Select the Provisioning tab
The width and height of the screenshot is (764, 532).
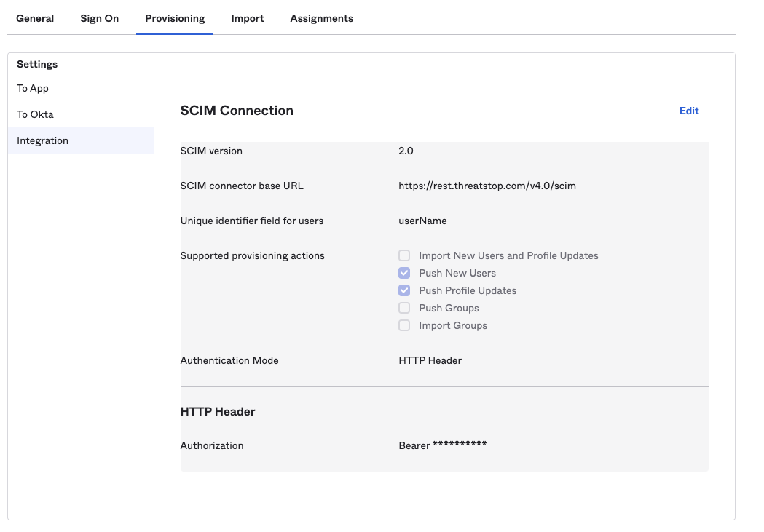(175, 18)
